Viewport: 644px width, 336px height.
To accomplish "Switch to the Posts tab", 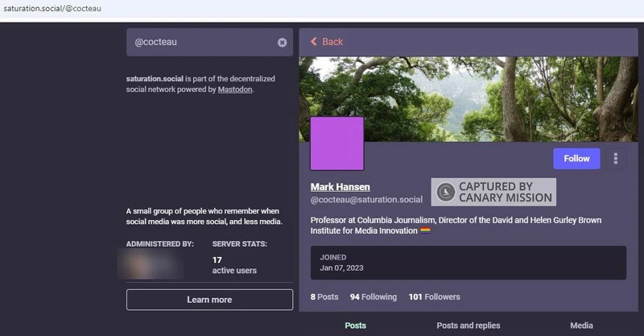I will click(355, 326).
